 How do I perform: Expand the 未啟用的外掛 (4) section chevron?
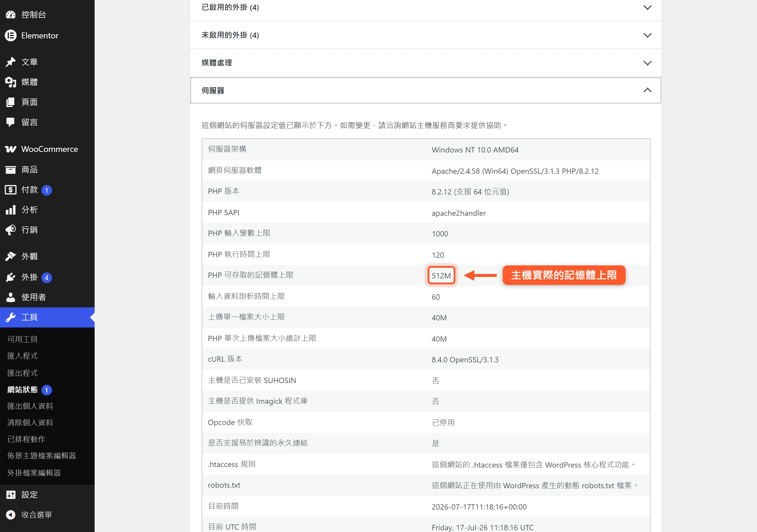point(647,35)
